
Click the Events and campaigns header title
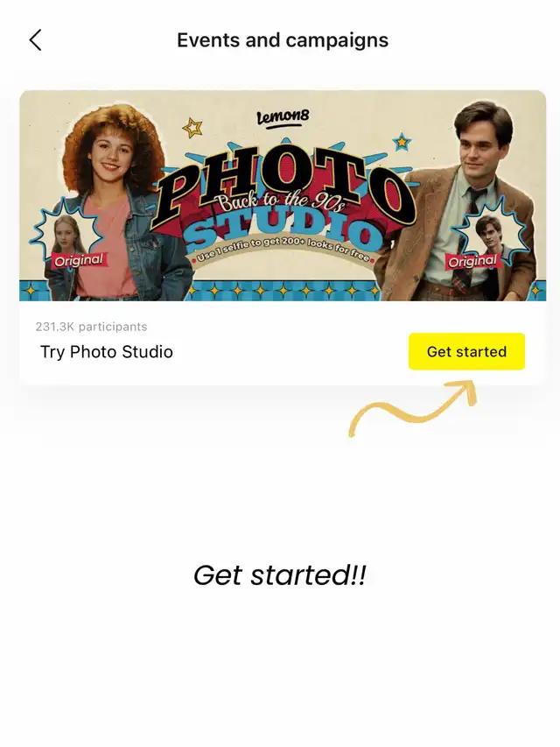283,40
